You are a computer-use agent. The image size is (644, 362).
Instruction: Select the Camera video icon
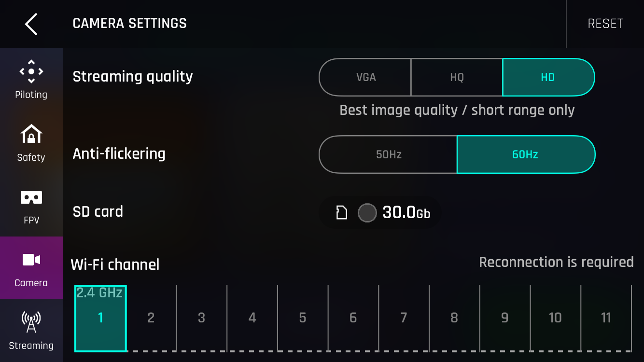[x=31, y=260]
